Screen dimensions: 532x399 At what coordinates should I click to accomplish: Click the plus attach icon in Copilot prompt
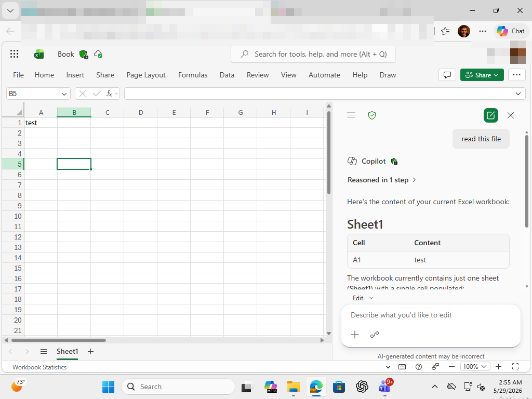[354, 335]
